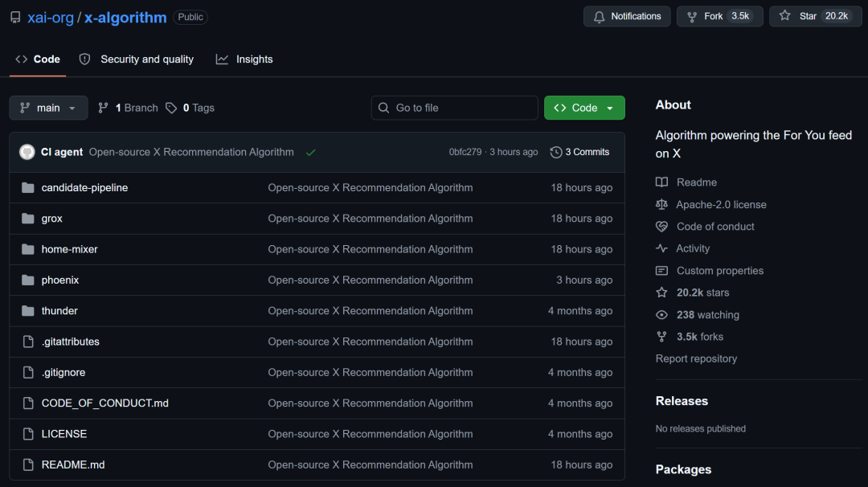This screenshot has width=868, height=487.
Task: Open the Security and quality tab
Action: [x=136, y=59]
